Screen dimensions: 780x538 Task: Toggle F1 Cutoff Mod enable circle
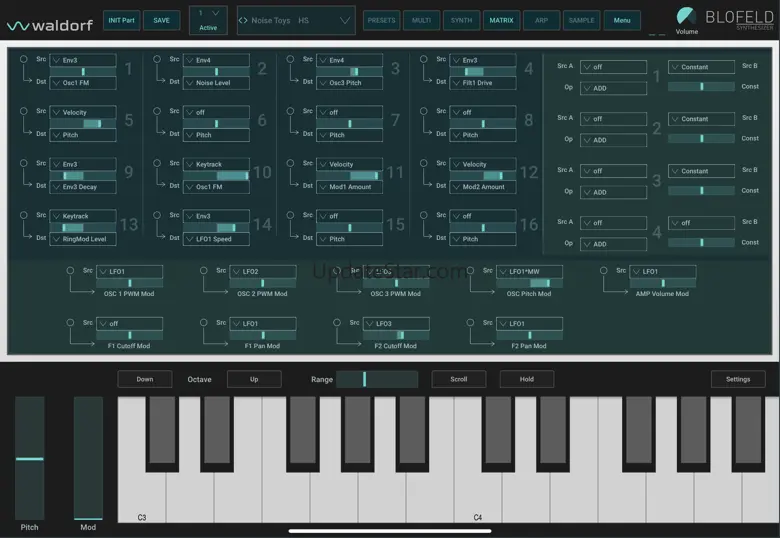point(70,322)
